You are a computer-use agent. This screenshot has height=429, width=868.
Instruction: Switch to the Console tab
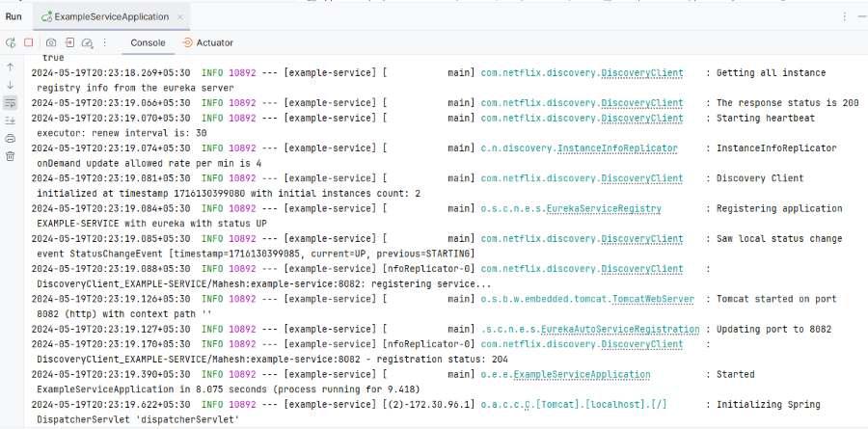coord(148,42)
